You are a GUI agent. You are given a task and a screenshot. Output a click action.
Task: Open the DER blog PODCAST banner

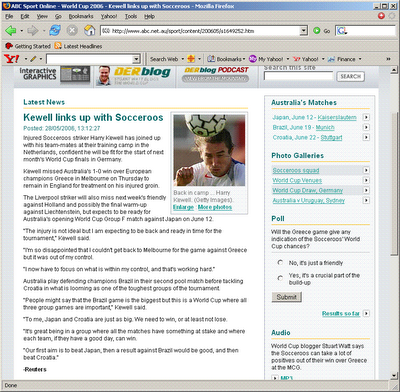pos(216,74)
